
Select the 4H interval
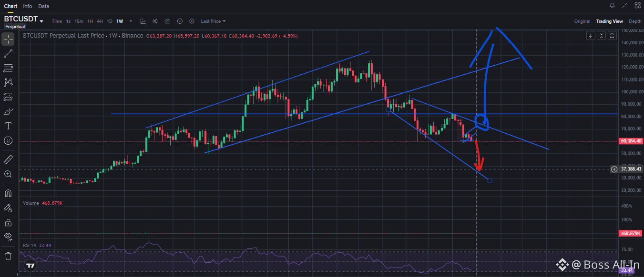tap(100, 21)
